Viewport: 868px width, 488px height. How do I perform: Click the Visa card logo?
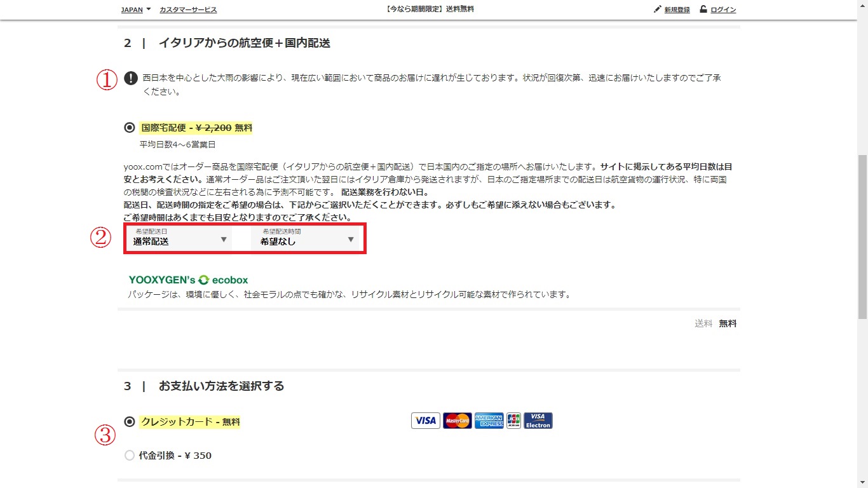[425, 421]
